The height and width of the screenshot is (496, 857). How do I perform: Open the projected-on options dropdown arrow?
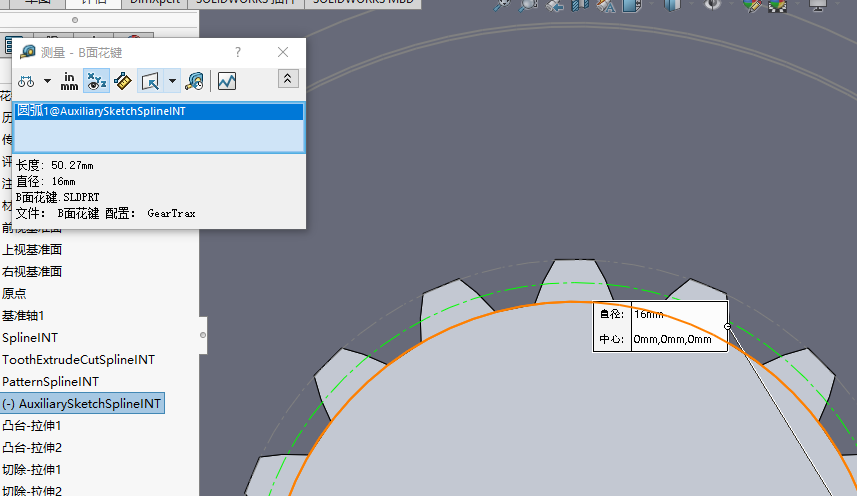(x=172, y=81)
